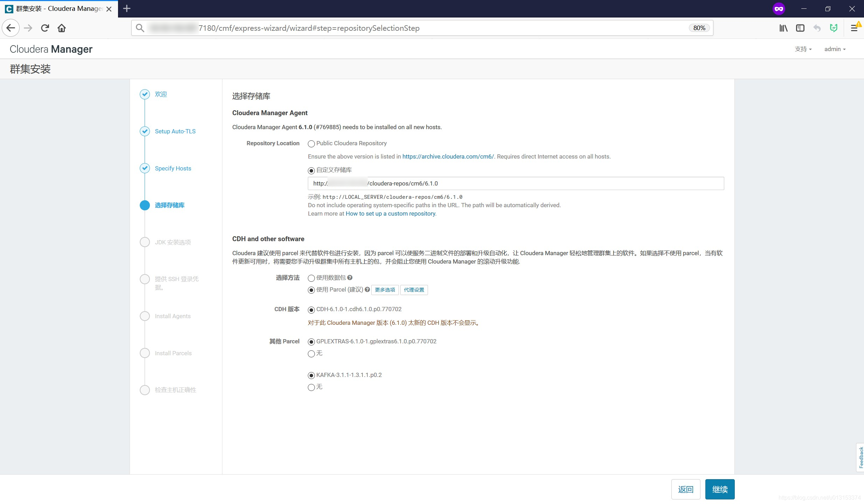
Task: Click the green shield extension icon
Action: point(834,28)
